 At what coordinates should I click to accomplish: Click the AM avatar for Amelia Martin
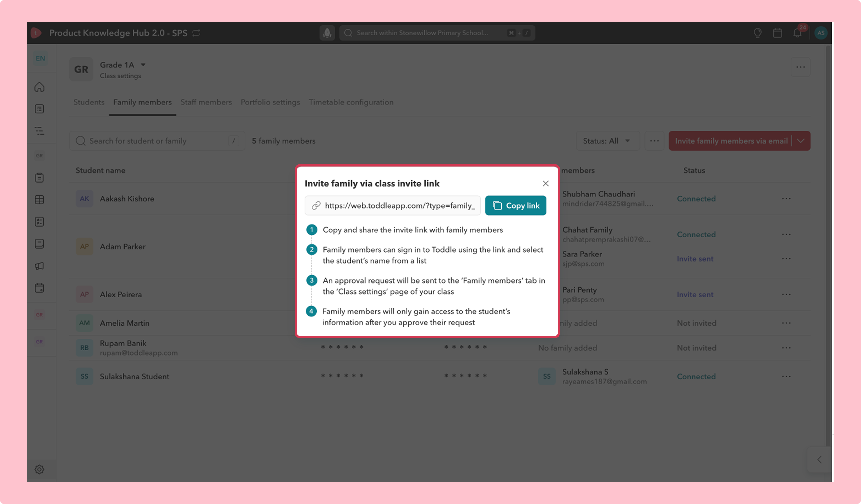(84, 323)
